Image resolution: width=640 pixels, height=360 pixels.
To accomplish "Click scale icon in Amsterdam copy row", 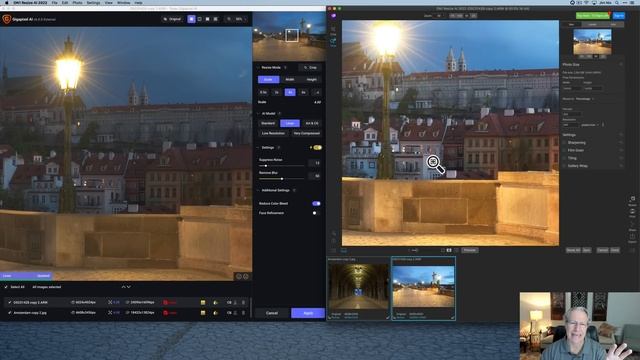I will [x=110, y=313].
